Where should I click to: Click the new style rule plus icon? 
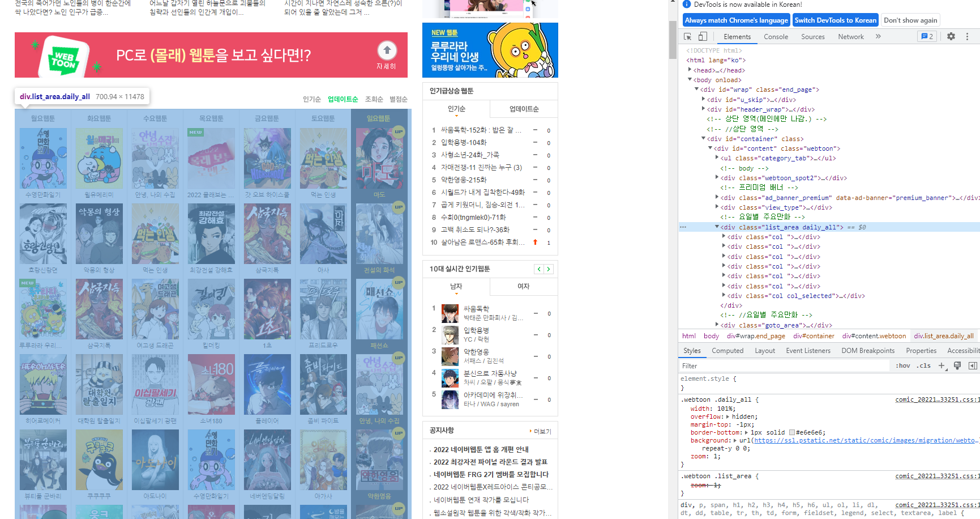click(942, 365)
